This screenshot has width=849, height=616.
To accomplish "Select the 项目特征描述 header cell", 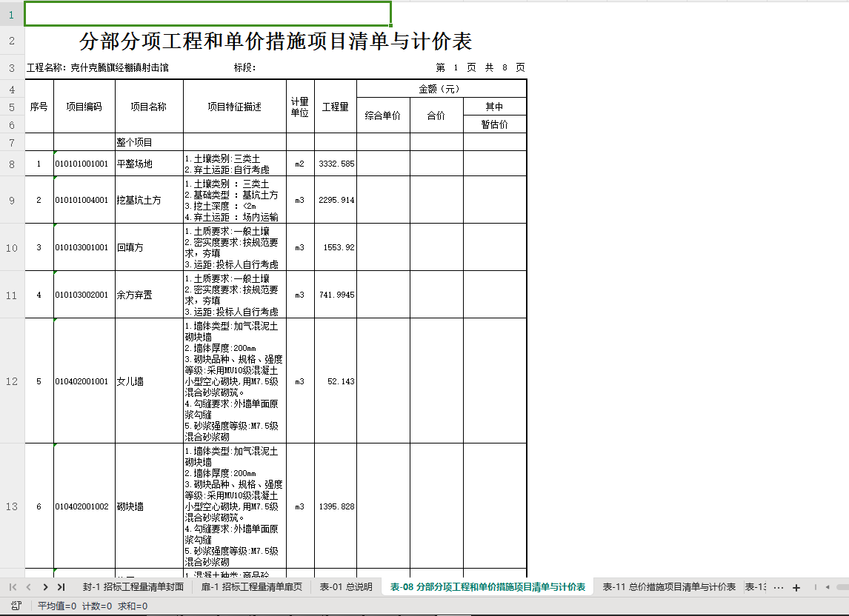I will tap(235, 107).
